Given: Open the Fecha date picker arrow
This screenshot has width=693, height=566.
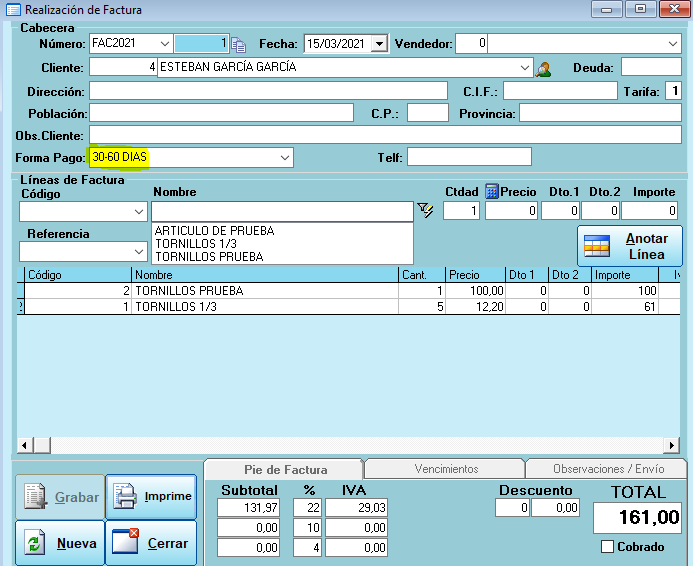Looking at the screenshot, I should coord(379,44).
